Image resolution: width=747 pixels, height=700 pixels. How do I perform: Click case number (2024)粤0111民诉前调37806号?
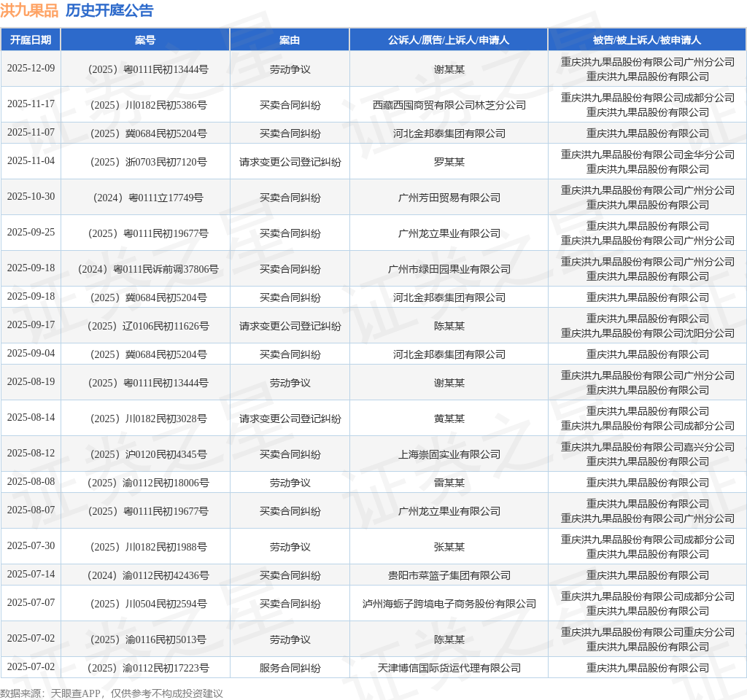(148, 270)
